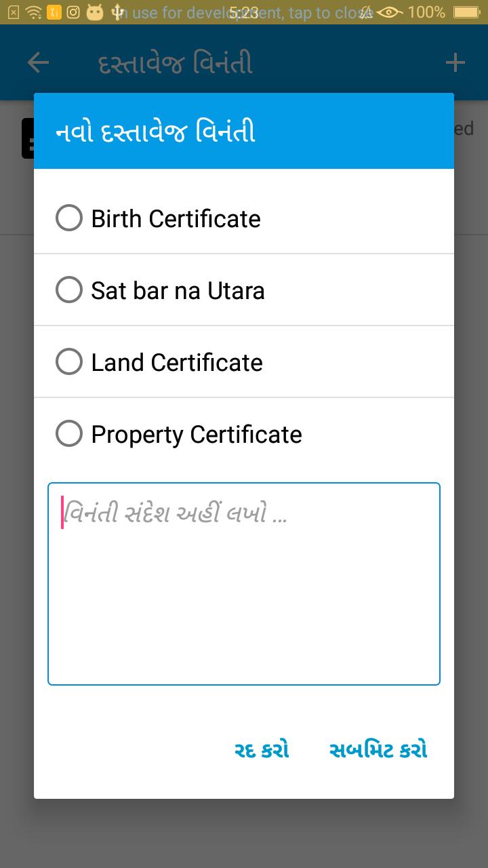Tap the Property Certificate label text
This screenshot has width=488, height=868.
pos(197,435)
